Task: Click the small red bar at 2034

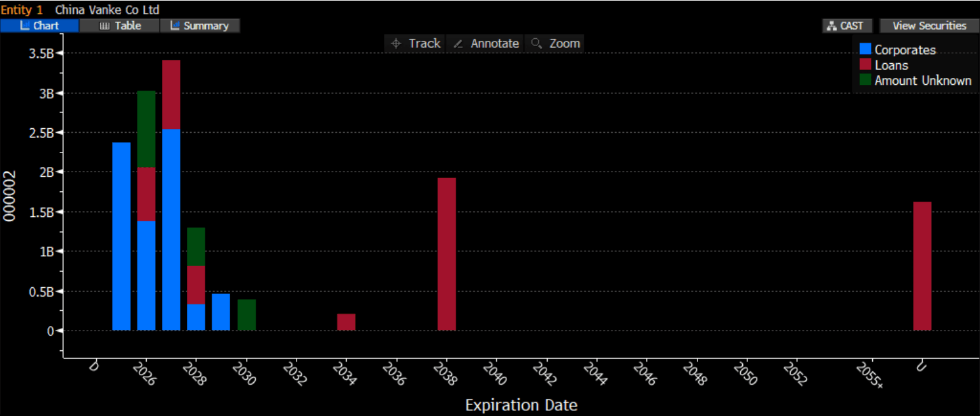Action: (x=346, y=322)
